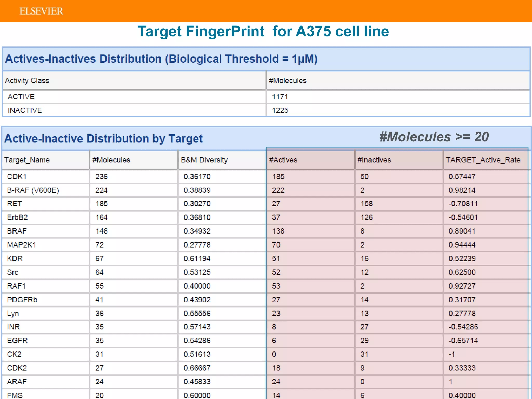Click the Target_Name column header

(x=27, y=160)
